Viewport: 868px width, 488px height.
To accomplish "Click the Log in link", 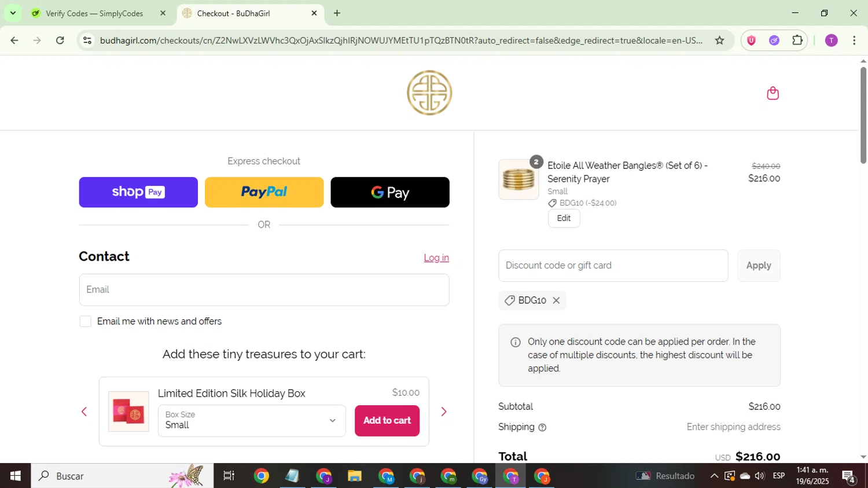I will (x=436, y=258).
